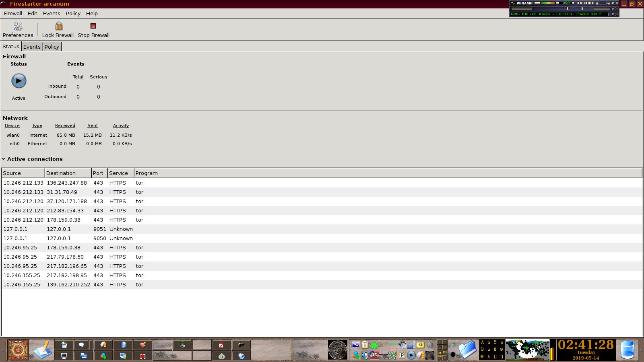Image resolution: width=644 pixels, height=362 pixels.
Task: Open the blue file manager folder launcher
Action: pos(84,356)
